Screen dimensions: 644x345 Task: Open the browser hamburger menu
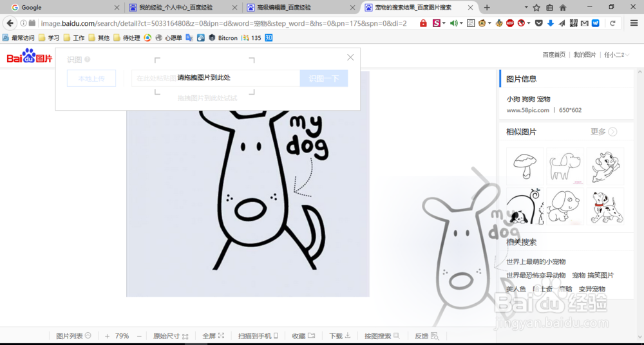click(634, 23)
